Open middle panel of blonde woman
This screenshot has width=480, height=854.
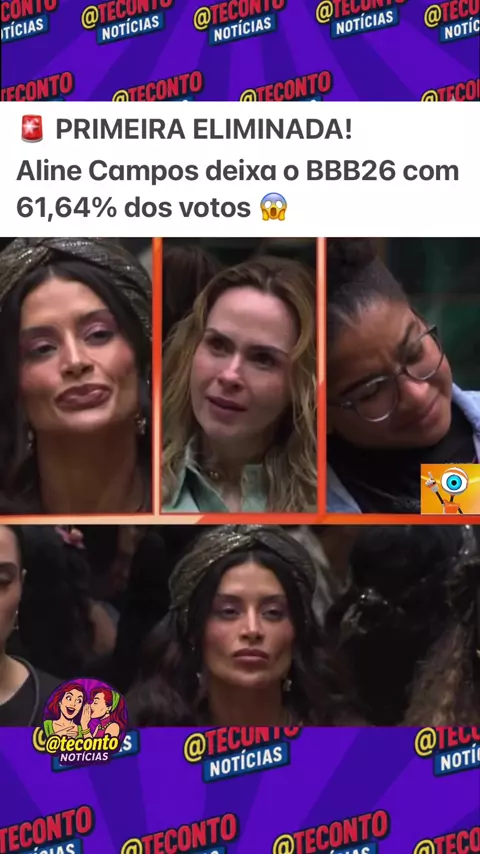(239, 375)
